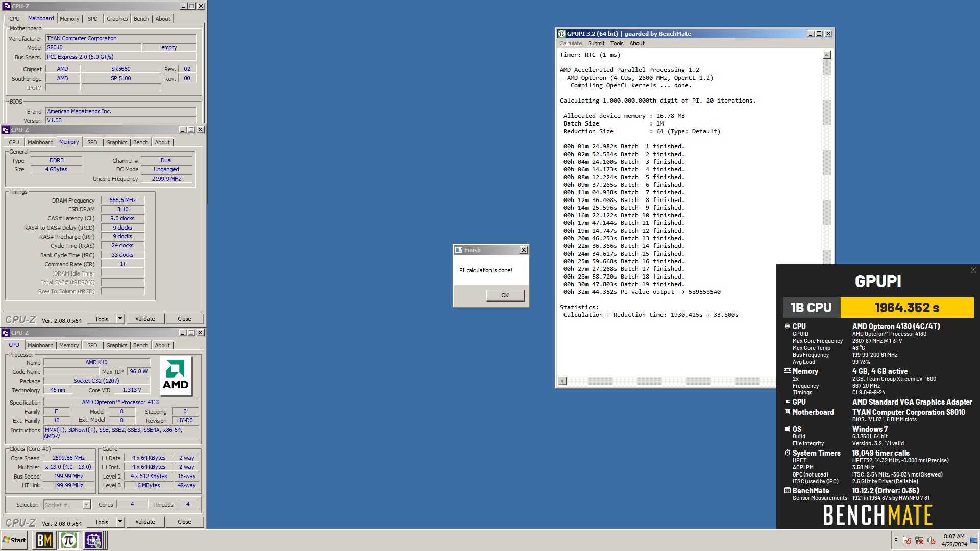This screenshot has width=980, height=551.
Task: Click the 'PI value output' log line
Action: tap(642, 292)
